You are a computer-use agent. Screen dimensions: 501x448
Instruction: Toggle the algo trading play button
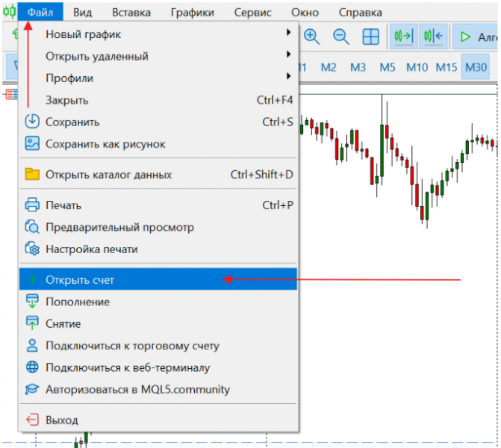click(475, 37)
